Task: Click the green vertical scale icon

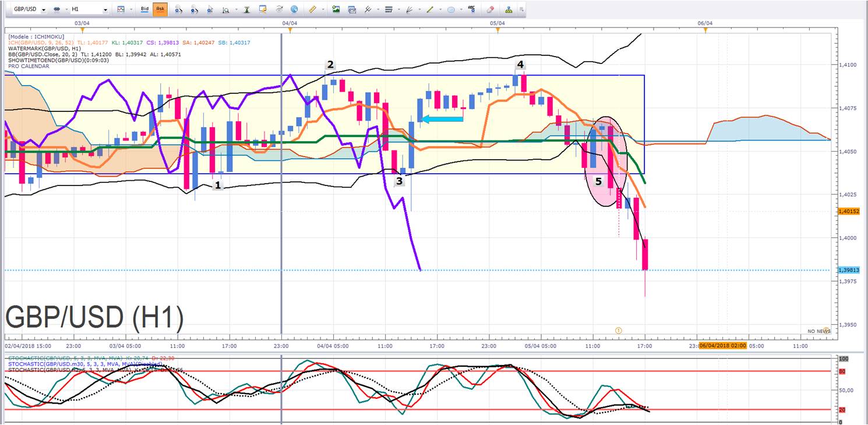Action: coord(247,10)
